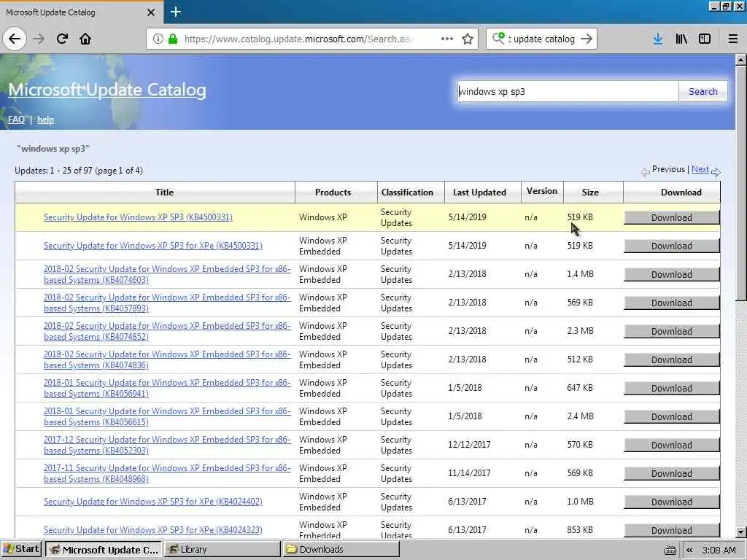Switch to the Downloads folder taskbar item

point(341,550)
